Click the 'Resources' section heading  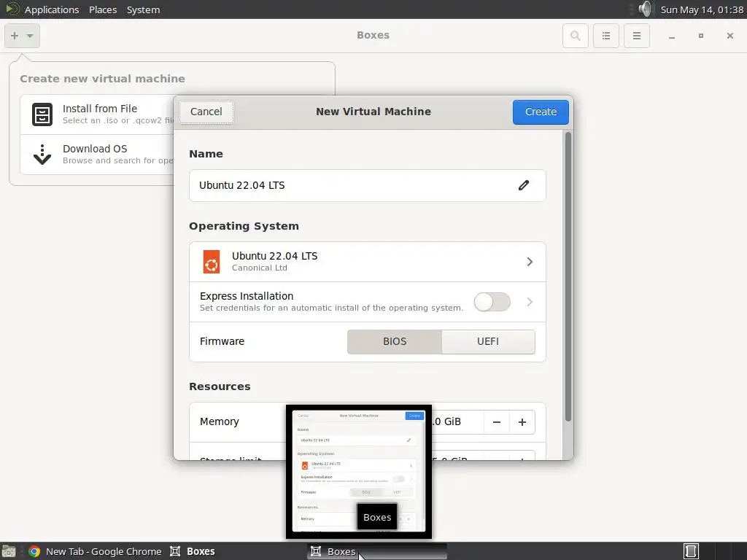tap(220, 386)
